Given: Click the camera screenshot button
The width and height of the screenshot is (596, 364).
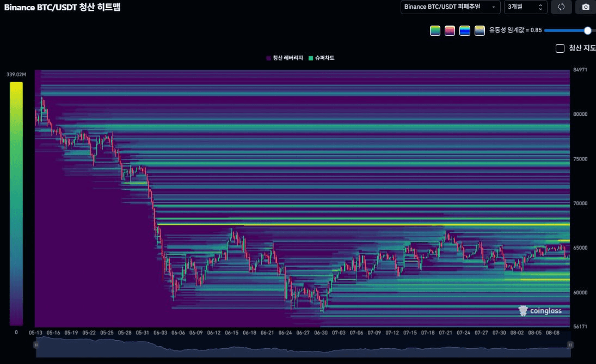Looking at the screenshot, I should pos(586,7).
